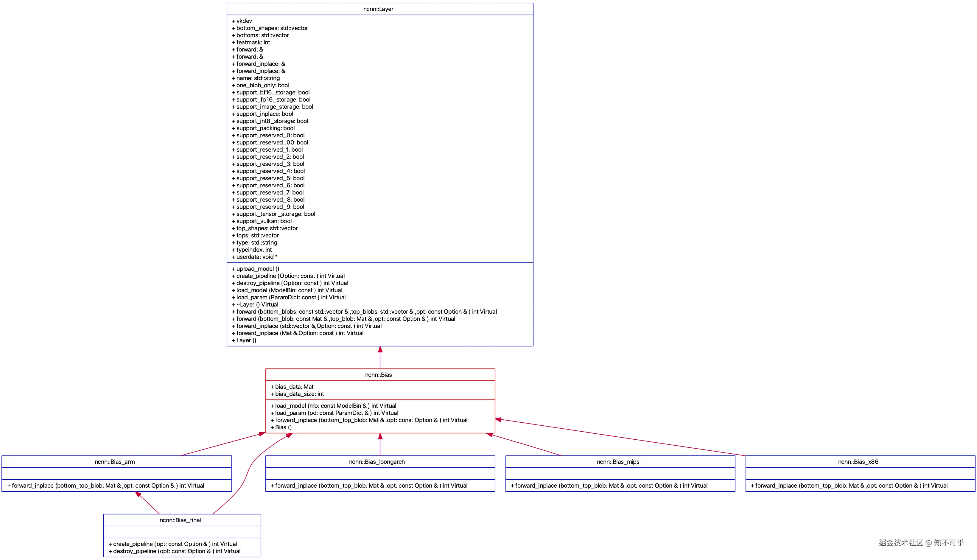Screen dimensions: 977x560
Task: Click '+ top_shapes: std::vector' attribute
Action: 265,228
